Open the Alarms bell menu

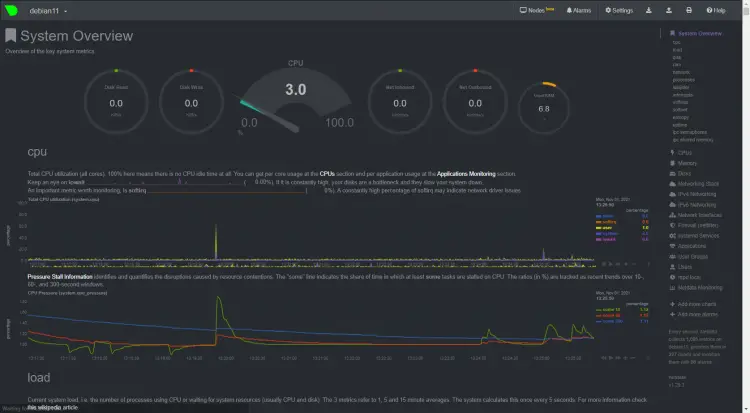pyautogui.click(x=579, y=10)
